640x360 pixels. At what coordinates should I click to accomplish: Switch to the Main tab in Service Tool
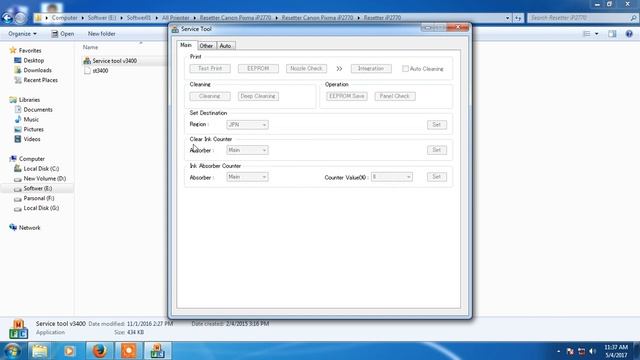pos(186,45)
